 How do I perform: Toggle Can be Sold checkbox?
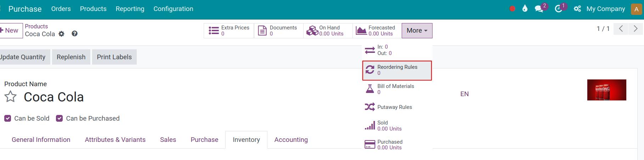(8, 118)
